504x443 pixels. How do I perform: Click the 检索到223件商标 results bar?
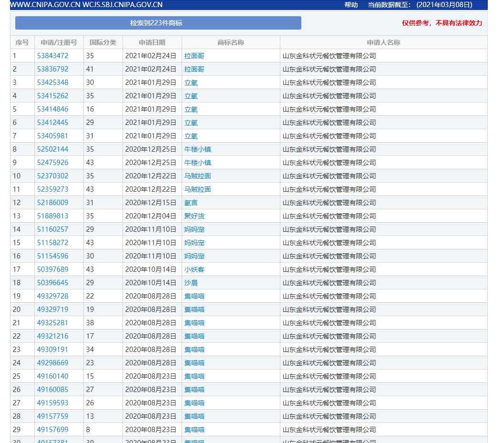(158, 23)
